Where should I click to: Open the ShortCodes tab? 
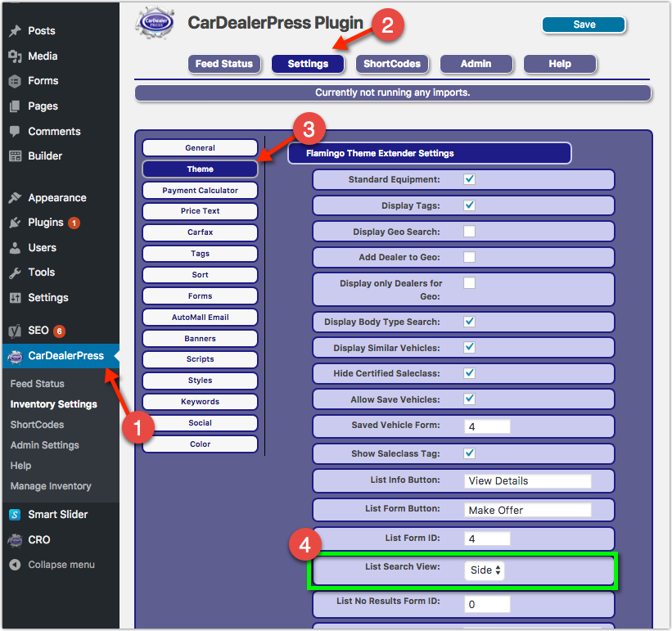point(392,64)
